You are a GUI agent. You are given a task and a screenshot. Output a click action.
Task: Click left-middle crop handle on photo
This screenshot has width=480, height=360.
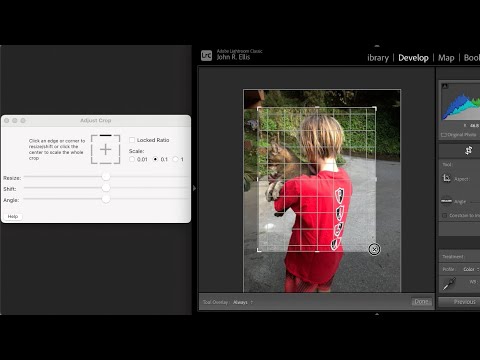(x=258, y=179)
